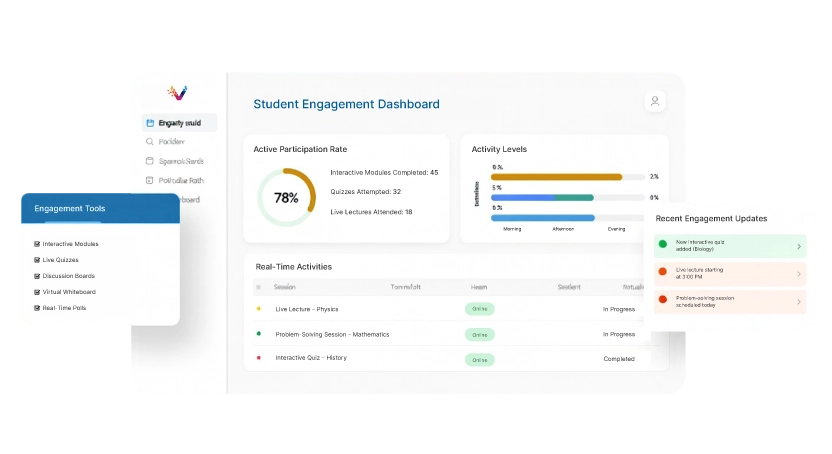Click the orange top Activity Levels bar
This screenshot has width=832, height=454.
click(x=556, y=177)
